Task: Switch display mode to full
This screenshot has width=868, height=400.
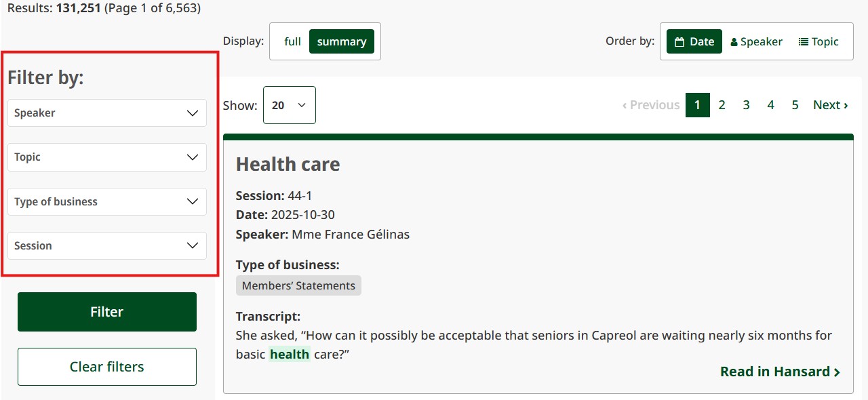Action: tap(292, 41)
